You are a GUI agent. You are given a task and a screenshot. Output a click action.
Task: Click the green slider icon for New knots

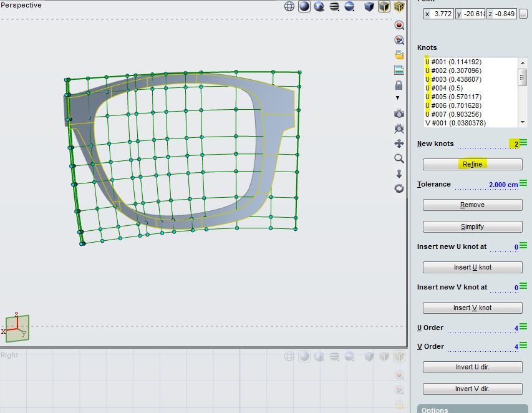pyautogui.click(x=523, y=142)
